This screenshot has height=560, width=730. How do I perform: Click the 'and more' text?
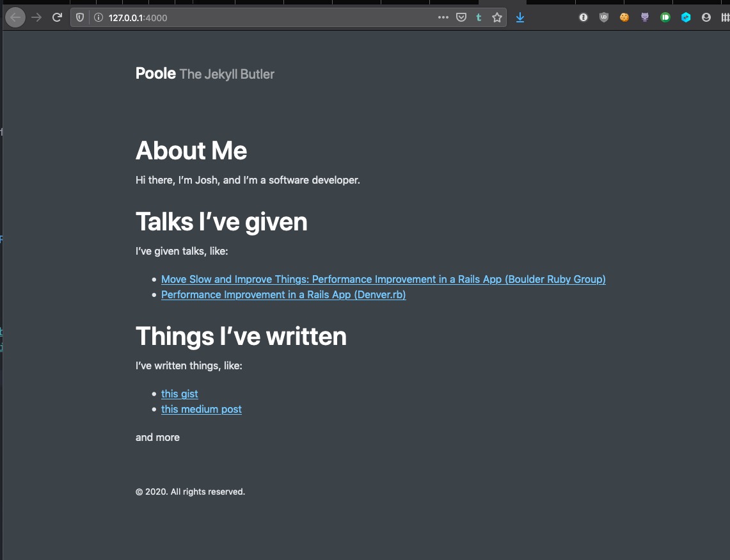click(x=157, y=438)
